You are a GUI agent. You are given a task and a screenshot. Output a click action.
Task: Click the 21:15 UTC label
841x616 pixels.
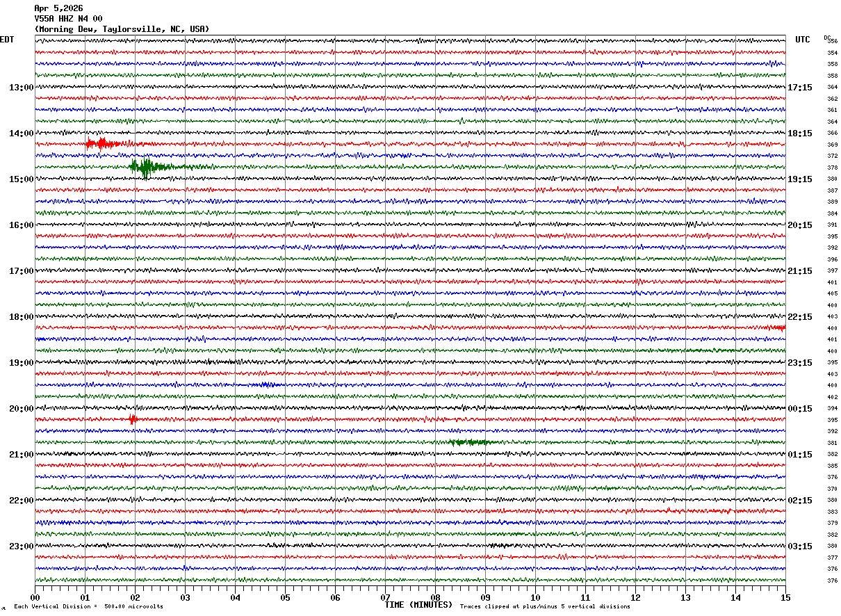tap(800, 271)
